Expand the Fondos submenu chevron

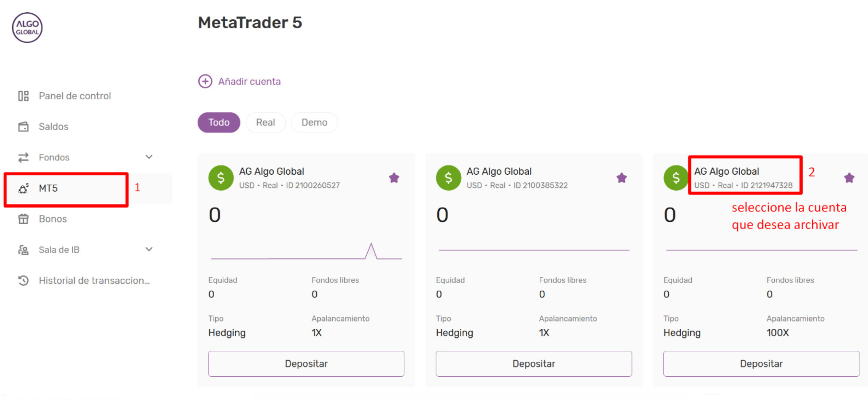click(x=149, y=157)
